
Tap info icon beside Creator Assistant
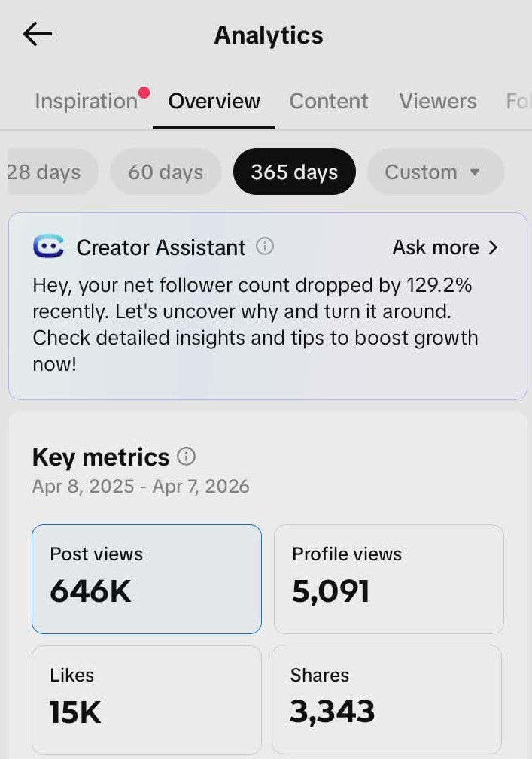coord(265,246)
